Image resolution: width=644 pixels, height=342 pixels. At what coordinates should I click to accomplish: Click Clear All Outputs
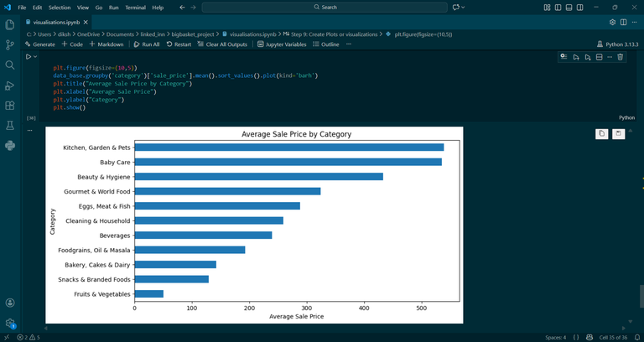(x=222, y=44)
